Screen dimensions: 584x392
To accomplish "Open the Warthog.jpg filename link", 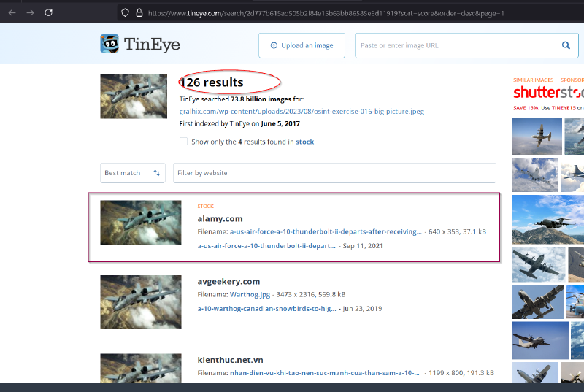I will [250, 294].
